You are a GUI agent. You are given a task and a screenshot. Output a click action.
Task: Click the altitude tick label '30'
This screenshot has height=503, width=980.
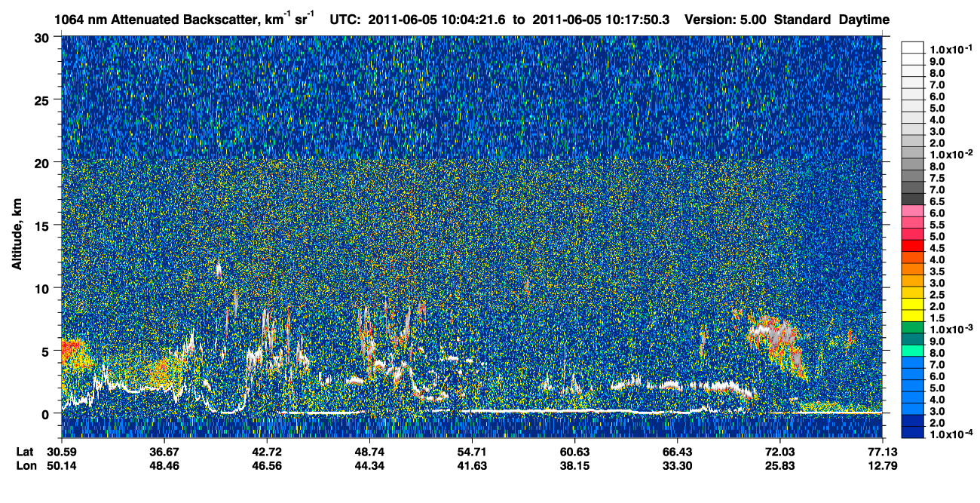coord(44,37)
